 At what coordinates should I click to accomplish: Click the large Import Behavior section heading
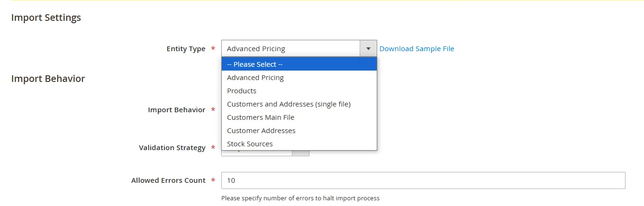pos(48,79)
